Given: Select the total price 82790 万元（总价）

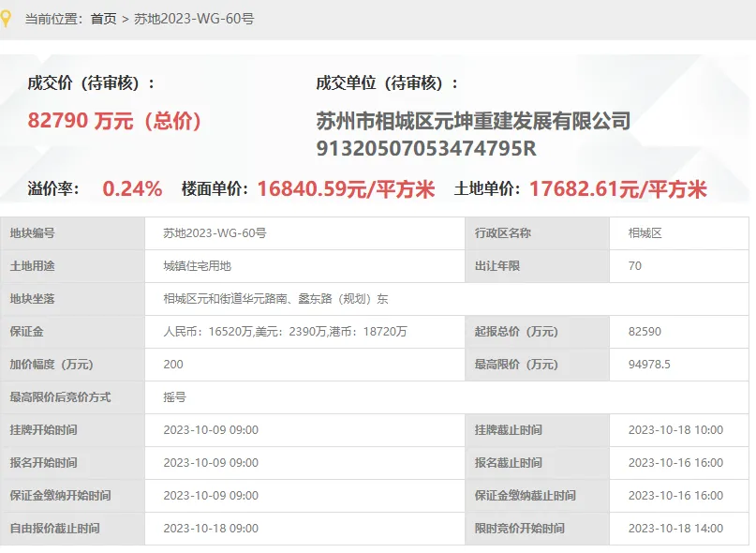Looking at the screenshot, I should [x=114, y=121].
